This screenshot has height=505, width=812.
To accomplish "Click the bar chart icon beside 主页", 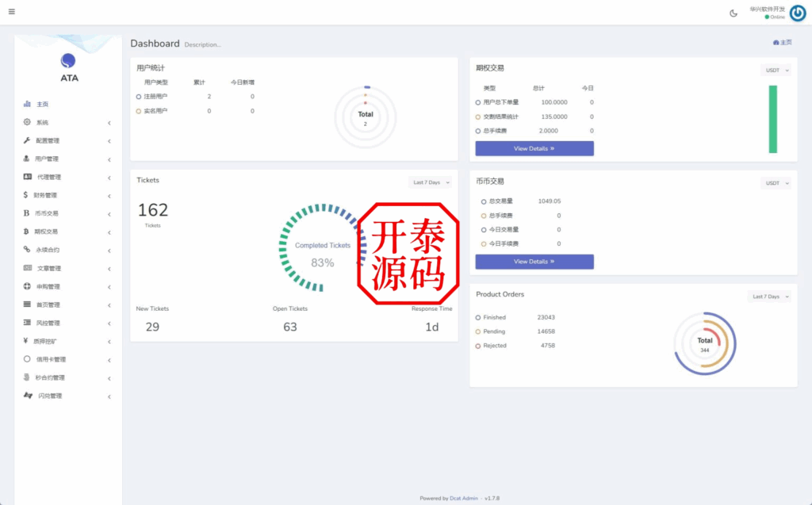I will (x=27, y=104).
